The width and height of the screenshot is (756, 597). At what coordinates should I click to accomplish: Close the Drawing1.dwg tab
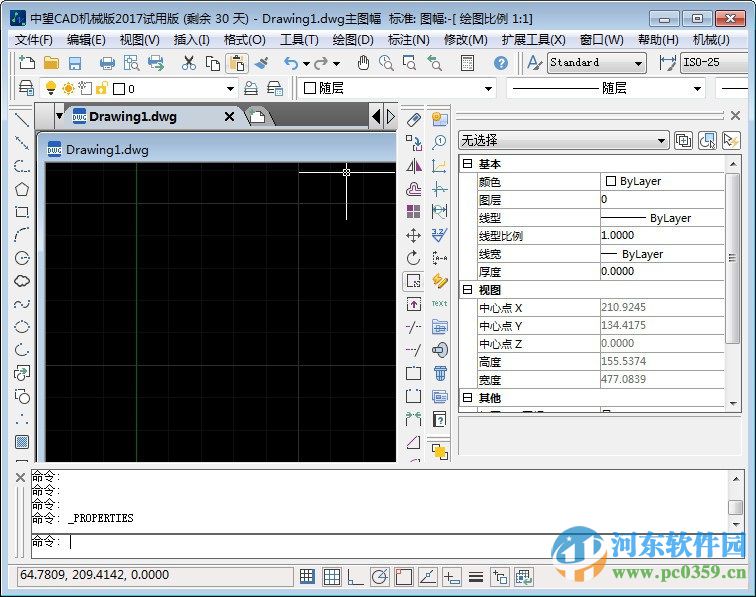(x=230, y=117)
